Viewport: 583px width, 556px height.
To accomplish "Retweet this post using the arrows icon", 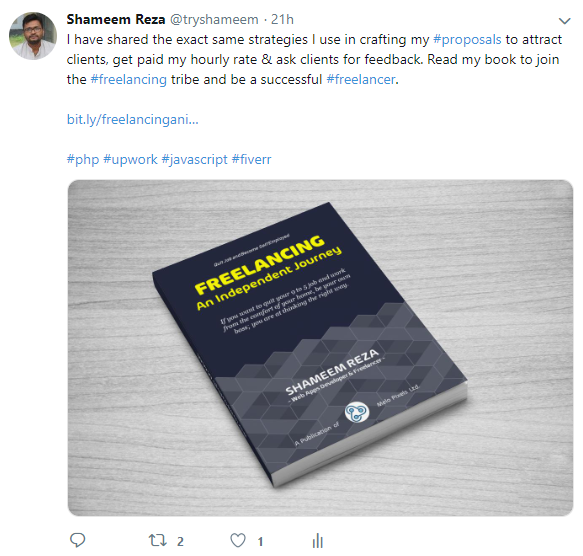I will 158,540.
